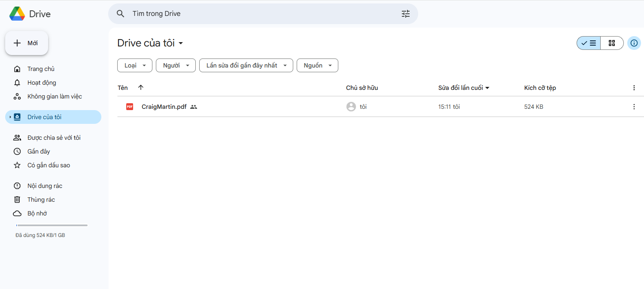Switch to list layout view
The height and width of the screenshot is (289, 644).
(x=589, y=43)
